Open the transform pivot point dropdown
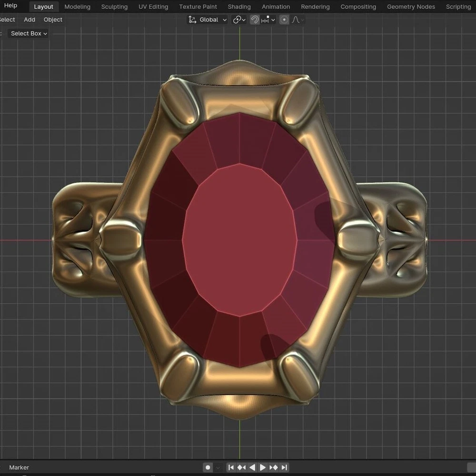The image size is (476, 476). point(239,20)
